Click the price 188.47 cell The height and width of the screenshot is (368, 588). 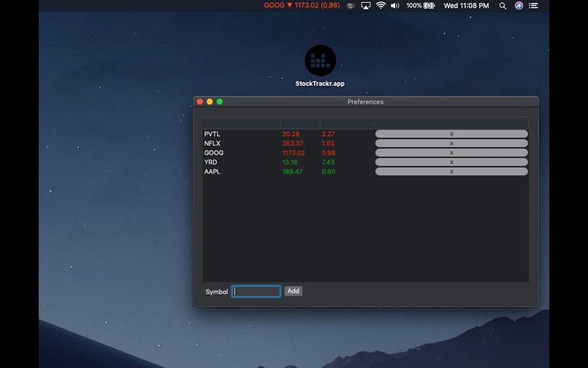(292, 171)
